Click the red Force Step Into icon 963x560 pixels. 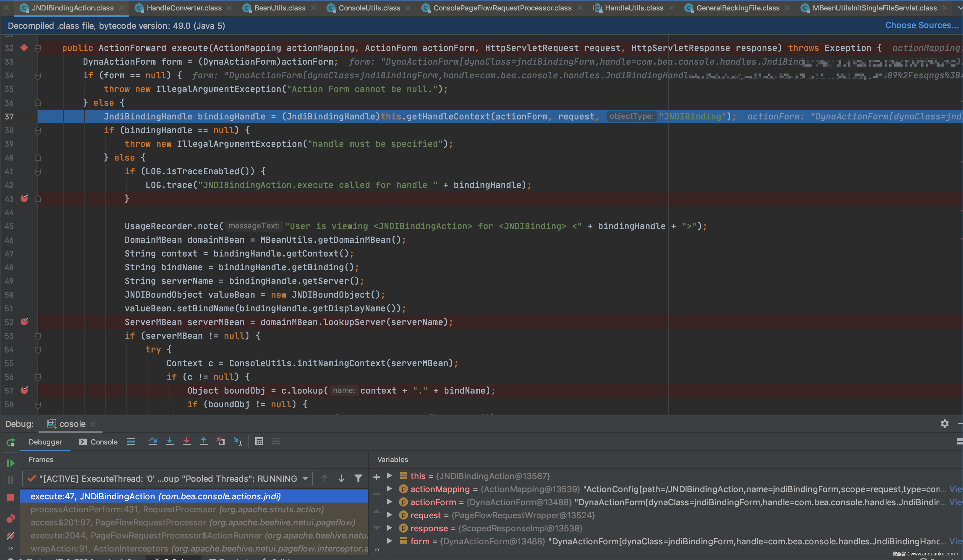point(186,442)
